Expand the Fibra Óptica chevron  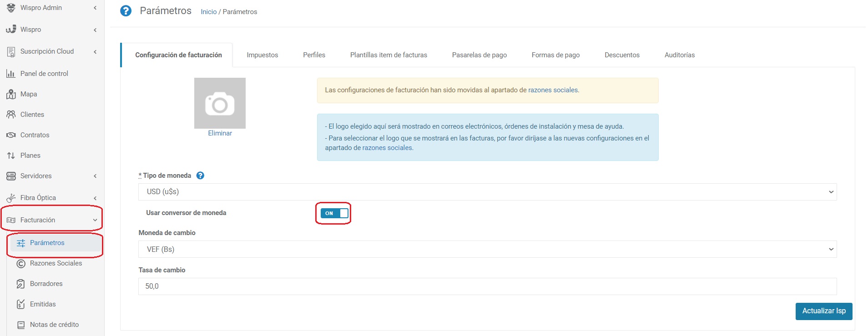coord(95,198)
